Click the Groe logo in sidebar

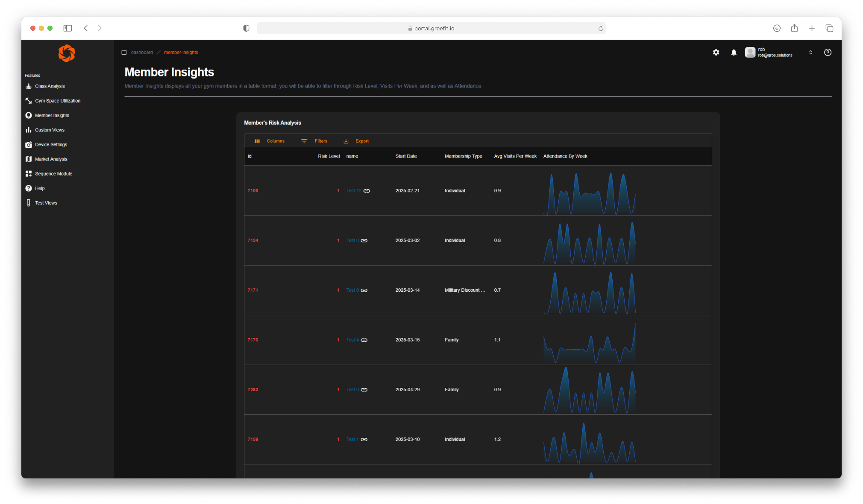(x=67, y=53)
